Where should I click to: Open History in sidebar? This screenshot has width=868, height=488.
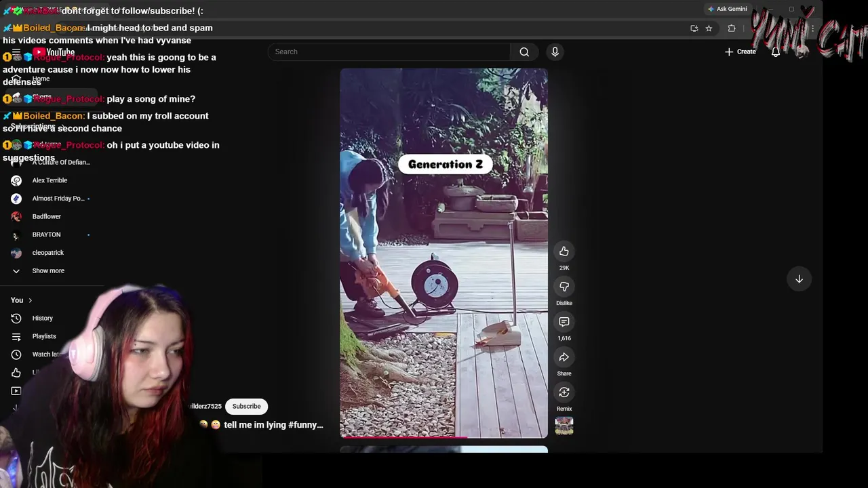42,318
